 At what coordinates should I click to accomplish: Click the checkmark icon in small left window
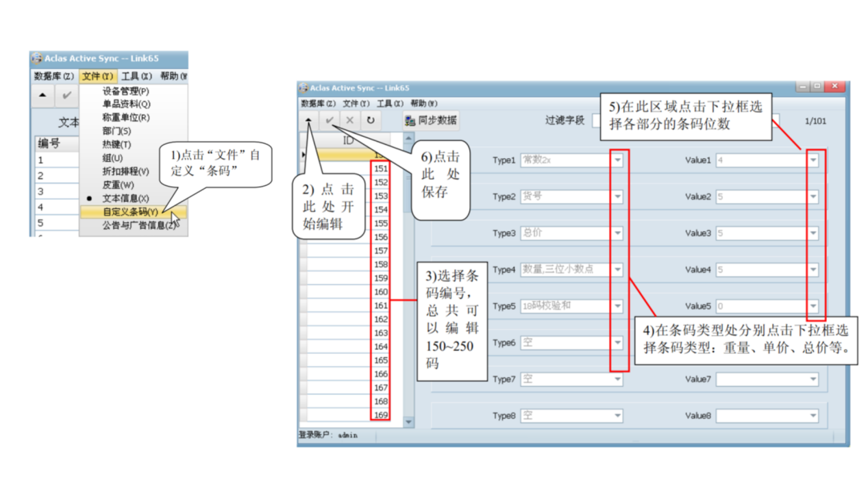point(66,95)
